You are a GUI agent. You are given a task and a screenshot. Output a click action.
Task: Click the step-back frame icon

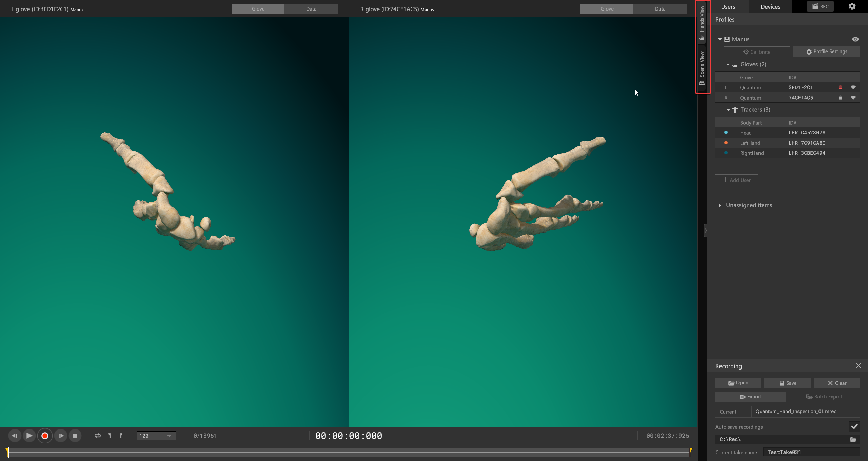coord(14,436)
